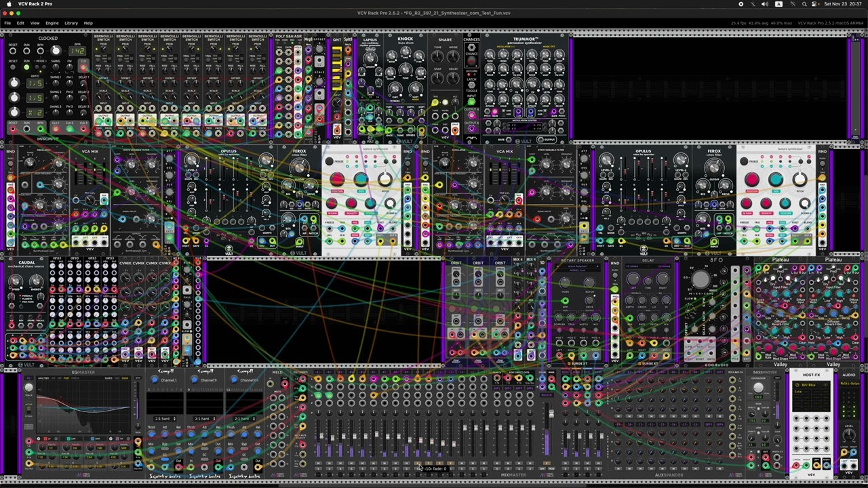The width and height of the screenshot is (868, 488).
Task: Open the Library menu
Action: pyautogui.click(x=71, y=23)
